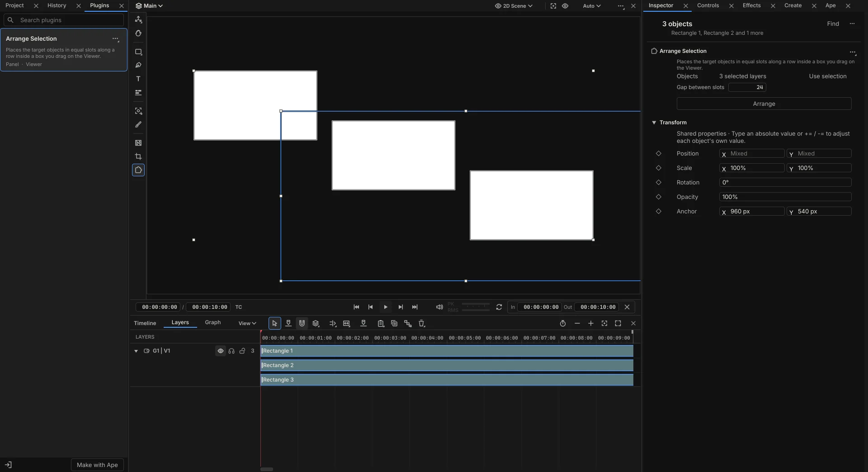Screen dimensions: 868x472
Task: Toggle playback loop button
Action: click(499, 307)
